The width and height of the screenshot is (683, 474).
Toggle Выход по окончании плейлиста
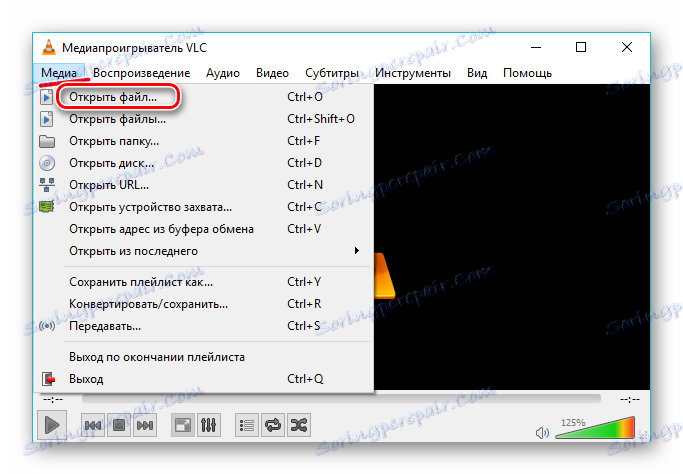tap(204, 357)
